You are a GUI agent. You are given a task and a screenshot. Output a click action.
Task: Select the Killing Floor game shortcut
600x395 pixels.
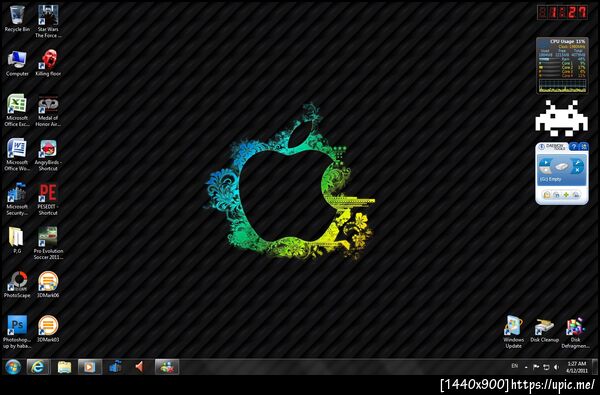(x=48, y=63)
